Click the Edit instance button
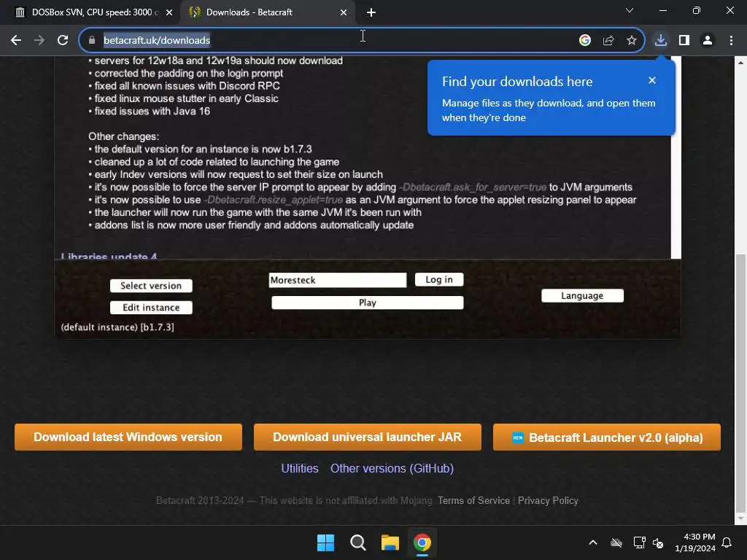The height and width of the screenshot is (560, 747). coord(151,308)
